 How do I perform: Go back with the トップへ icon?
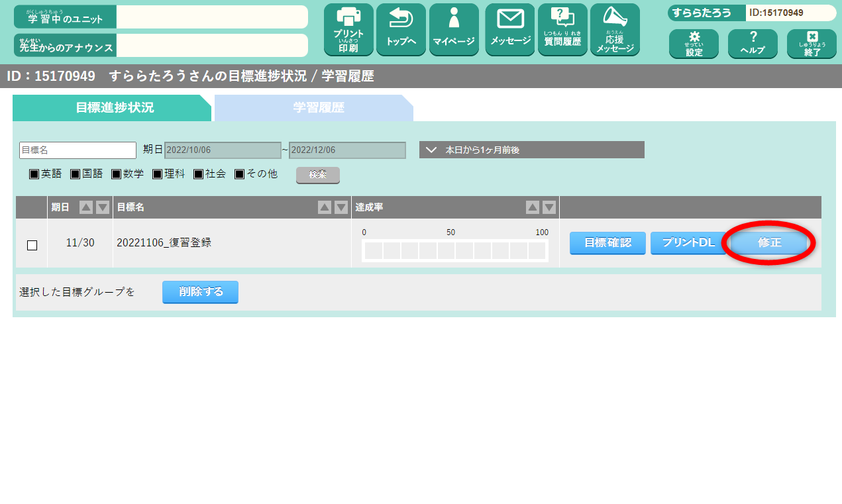click(401, 29)
